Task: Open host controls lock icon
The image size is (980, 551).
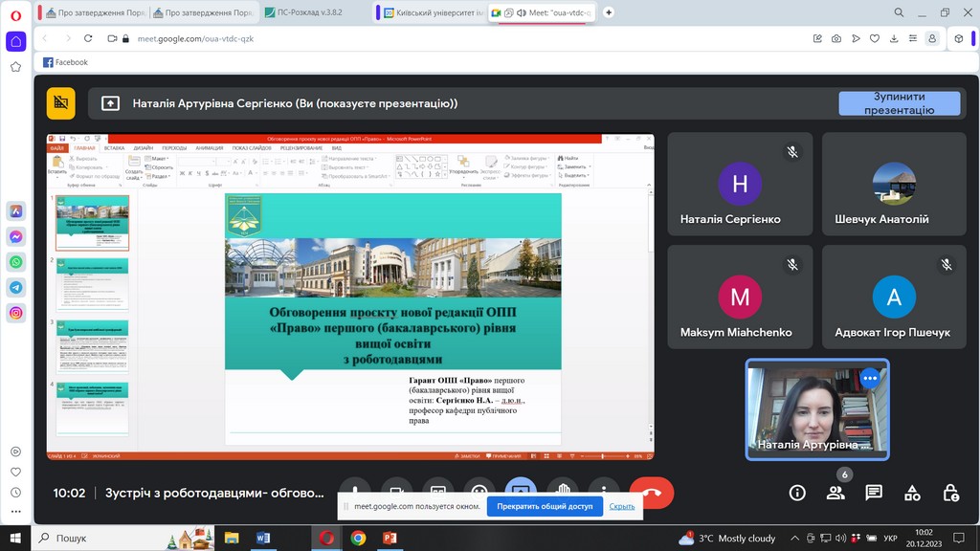Action: coord(950,493)
